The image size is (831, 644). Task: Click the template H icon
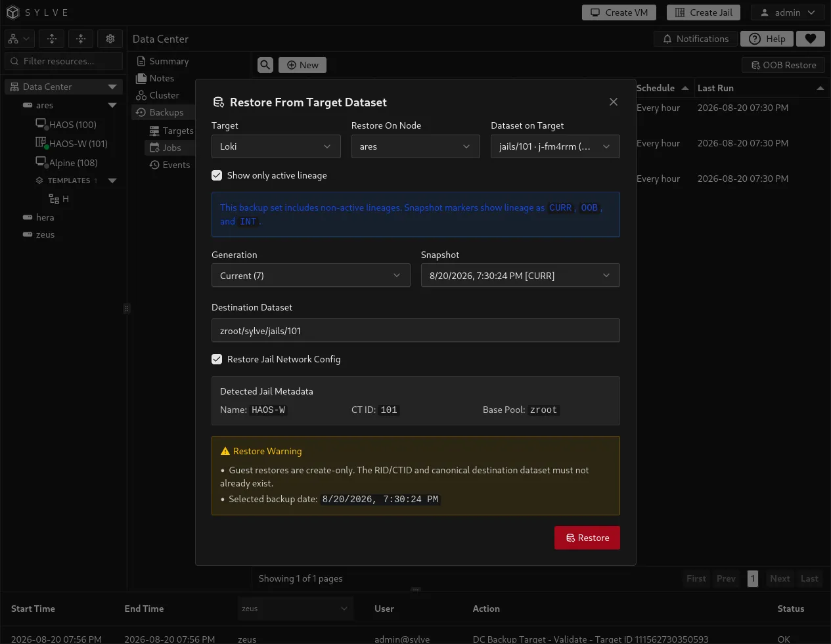[x=54, y=199]
